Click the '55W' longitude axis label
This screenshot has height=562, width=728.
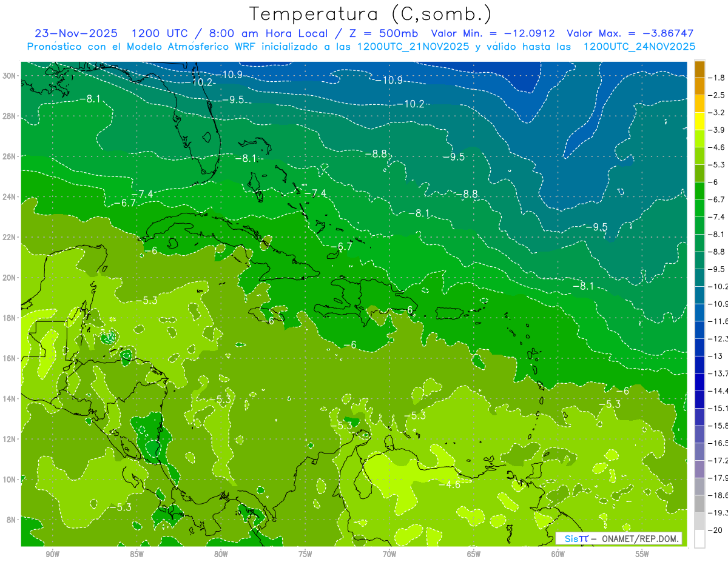pyautogui.click(x=642, y=555)
